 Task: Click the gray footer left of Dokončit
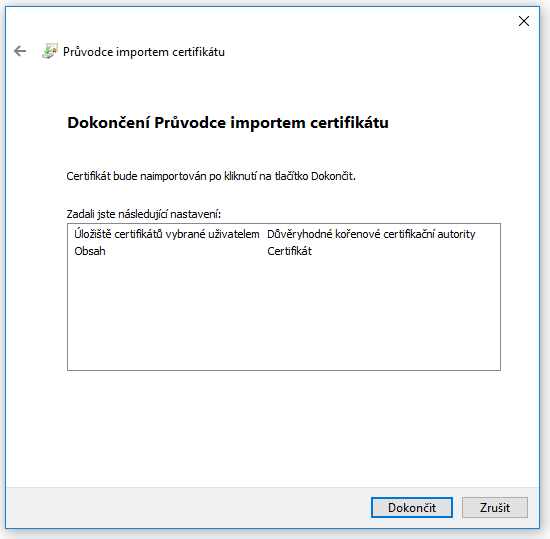[x=186, y=507]
